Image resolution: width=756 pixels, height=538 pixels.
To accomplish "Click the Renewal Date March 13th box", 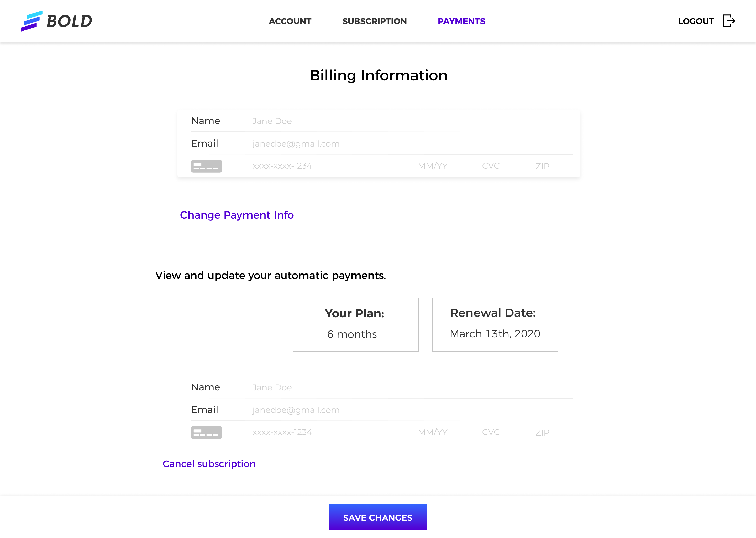I will pyautogui.click(x=494, y=324).
